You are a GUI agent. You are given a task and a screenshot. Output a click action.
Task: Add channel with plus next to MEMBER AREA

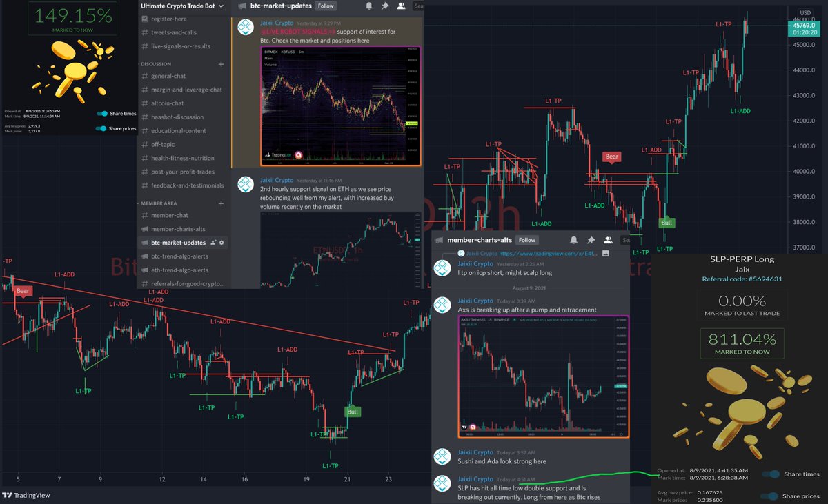tap(221, 203)
